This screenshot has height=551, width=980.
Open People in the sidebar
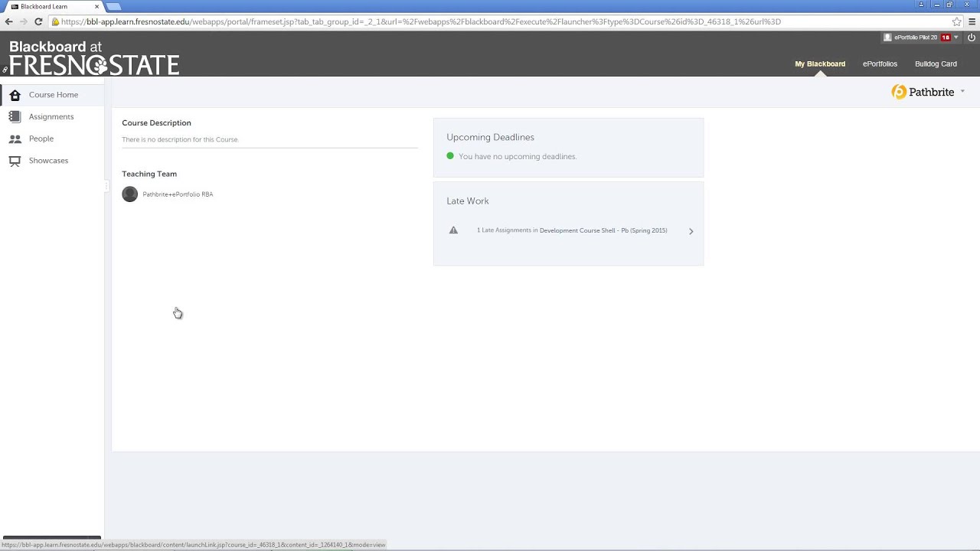(x=41, y=139)
